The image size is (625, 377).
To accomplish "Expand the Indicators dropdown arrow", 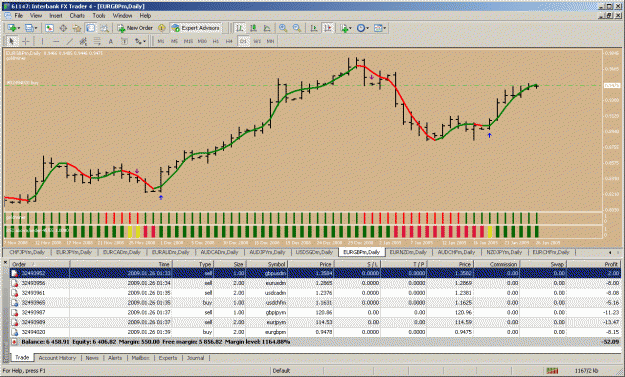I will click(x=350, y=28).
